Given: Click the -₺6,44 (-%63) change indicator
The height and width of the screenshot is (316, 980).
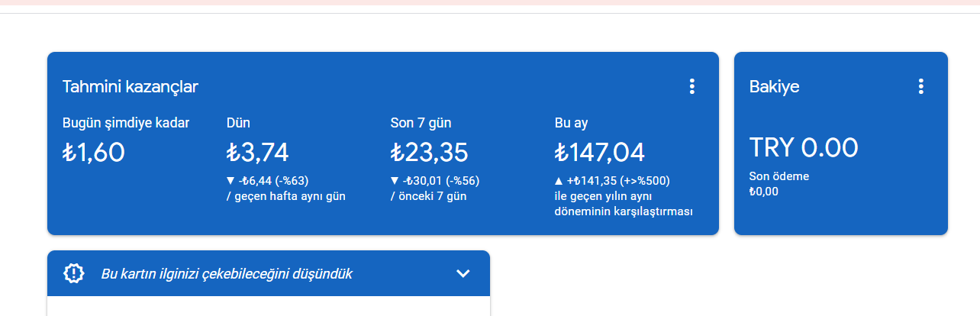Looking at the screenshot, I should pyautogui.click(x=274, y=181).
